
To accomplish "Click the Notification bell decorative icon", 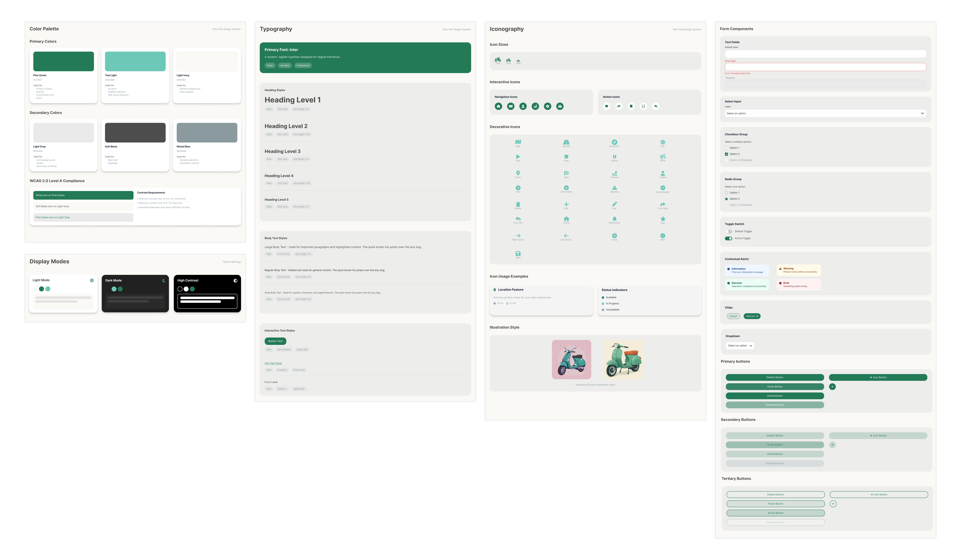I will (614, 219).
